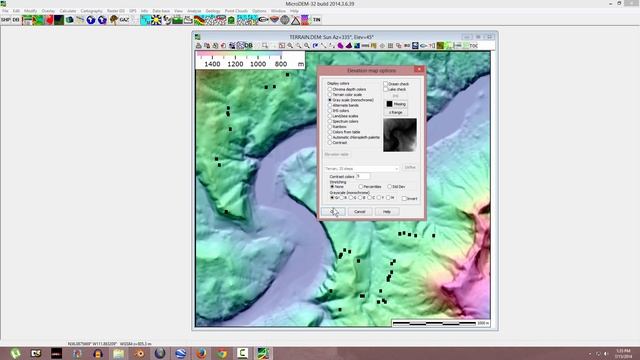Select Rainbow display colors option
640x360 pixels.
click(337, 127)
